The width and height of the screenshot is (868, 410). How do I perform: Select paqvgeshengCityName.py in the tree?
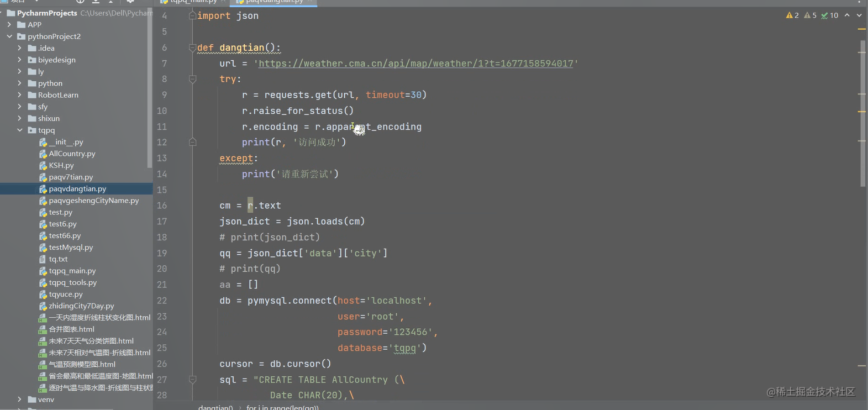[94, 201]
